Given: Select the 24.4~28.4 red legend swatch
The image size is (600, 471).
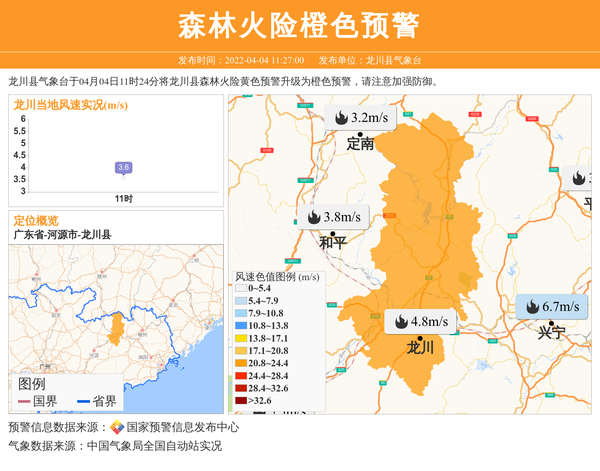Looking at the screenshot, I should tap(241, 376).
